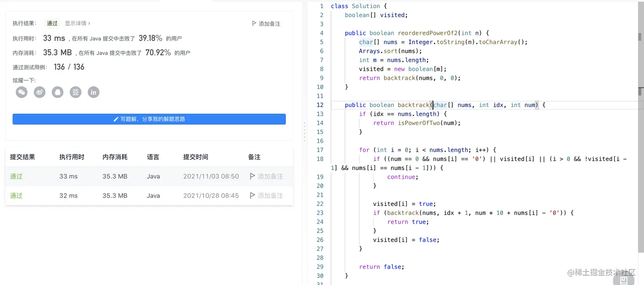Share result via Weibo icon
Viewport: 644px width, 285px height.
click(x=40, y=92)
